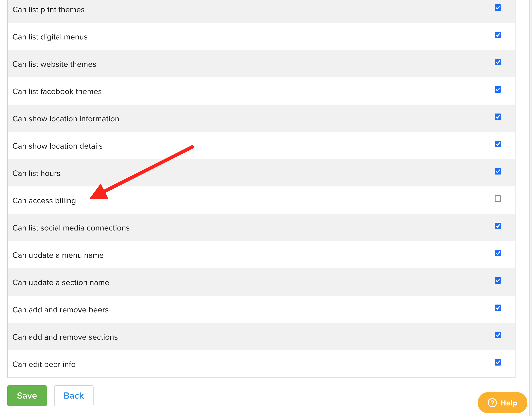Screen dimensions: 532x416
Task: Go back using the Back button
Action: 74,396
